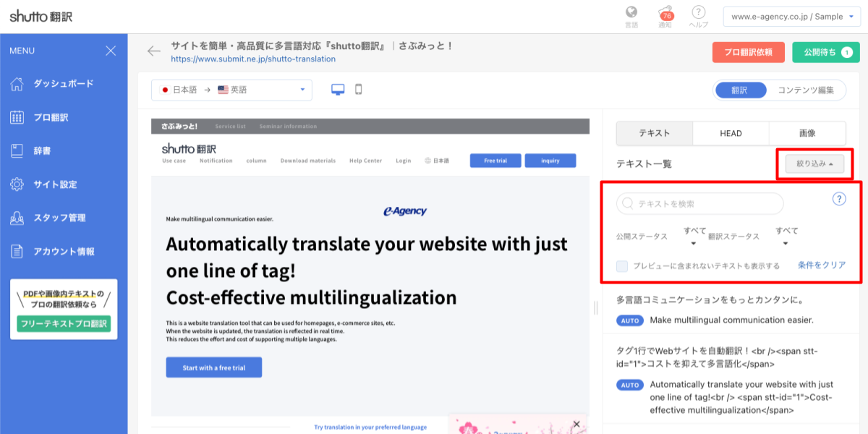Click Seminar information in preview top bar
Image resolution: width=868 pixels, height=434 pixels.
(x=288, y=127)
